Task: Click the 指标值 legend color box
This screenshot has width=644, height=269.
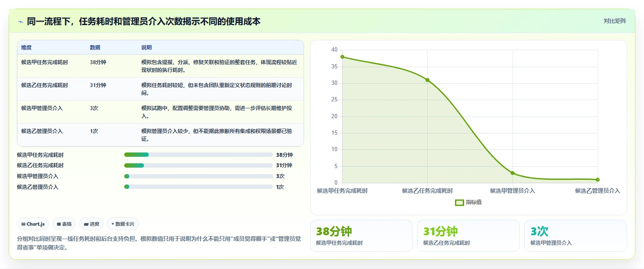Action: coord(459,202)
